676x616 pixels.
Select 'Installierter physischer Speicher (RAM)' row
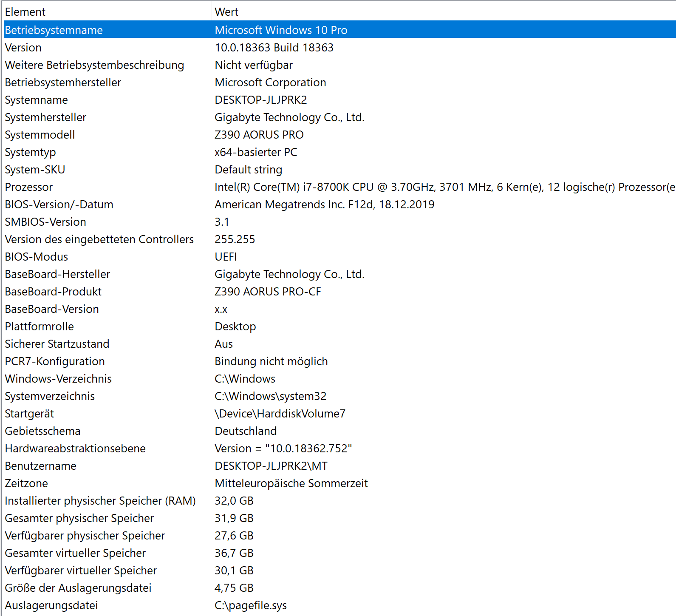click(339, 501)
